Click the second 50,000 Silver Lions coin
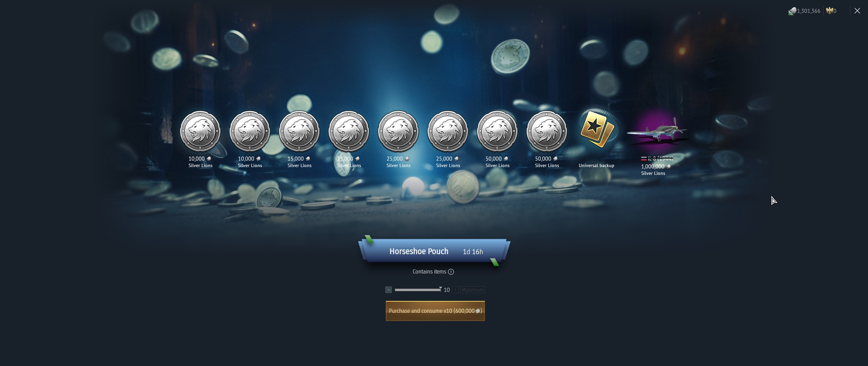This screenshot has height=366, width=868. 547,131
